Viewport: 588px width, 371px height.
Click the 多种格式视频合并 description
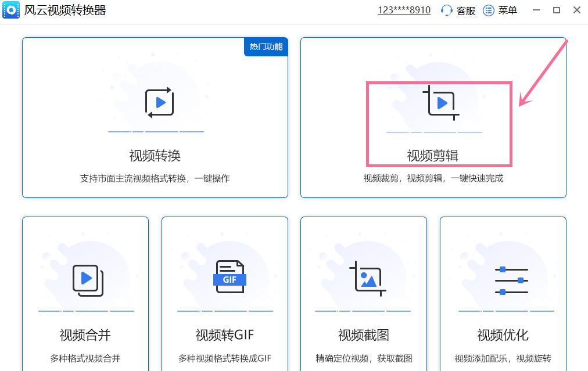click(x=85, y=359)
